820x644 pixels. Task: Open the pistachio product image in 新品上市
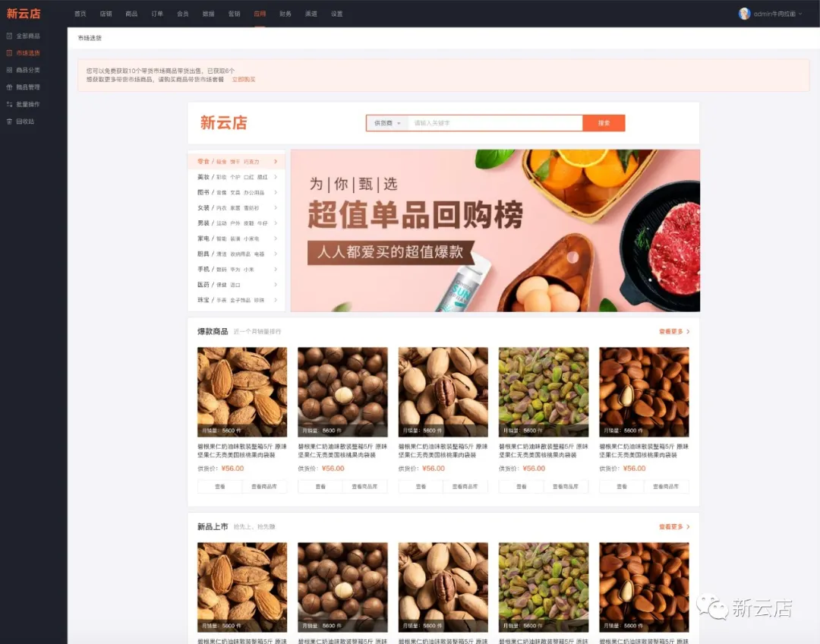tap(544, 587)
